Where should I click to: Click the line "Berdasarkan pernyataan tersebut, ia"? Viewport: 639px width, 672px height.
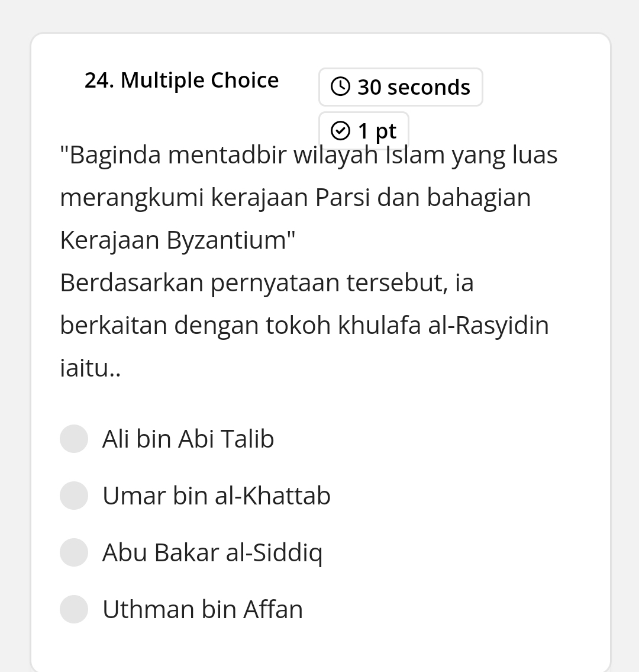[267, 282]
